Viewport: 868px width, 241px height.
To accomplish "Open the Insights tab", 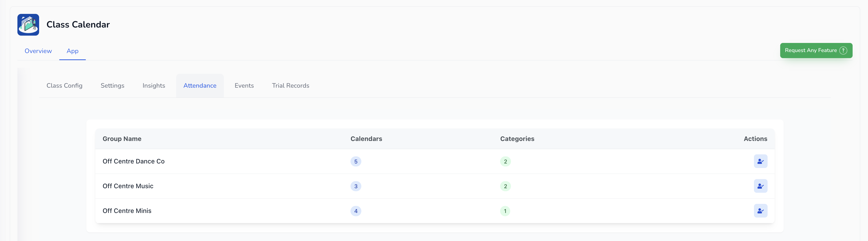I will 154,86.
